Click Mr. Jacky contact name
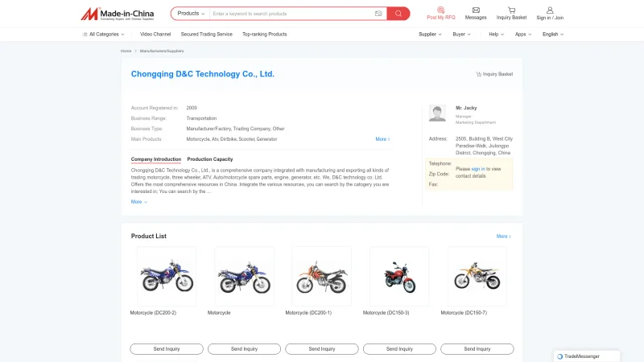Viewport: 644px width, 362px height. tap(466, 108)
